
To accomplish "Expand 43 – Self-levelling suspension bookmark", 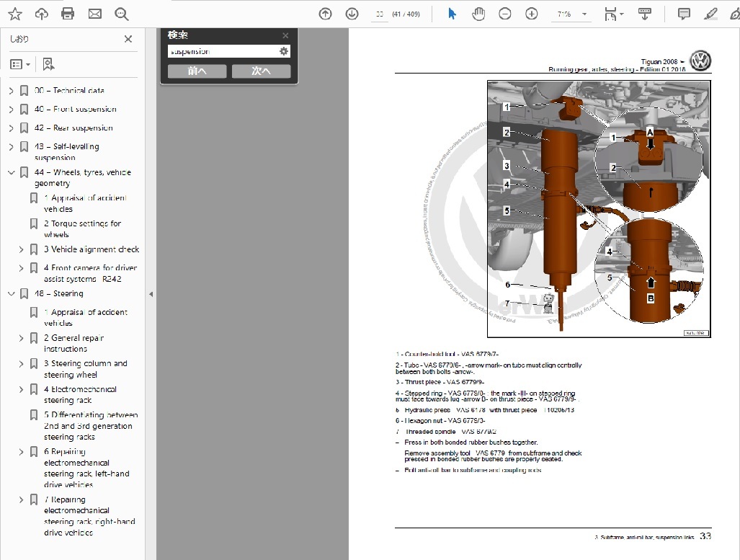I will click(x=12, y=147).
